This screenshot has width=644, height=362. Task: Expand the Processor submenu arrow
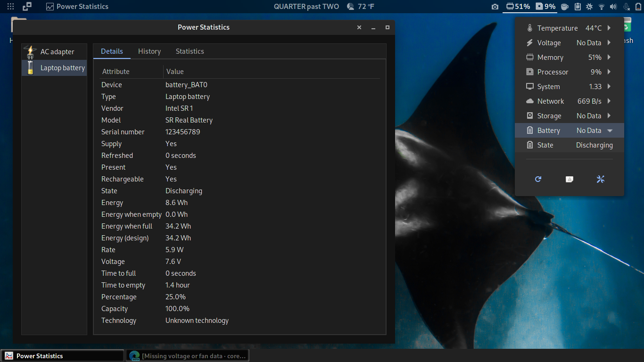[x=609, y=72]
